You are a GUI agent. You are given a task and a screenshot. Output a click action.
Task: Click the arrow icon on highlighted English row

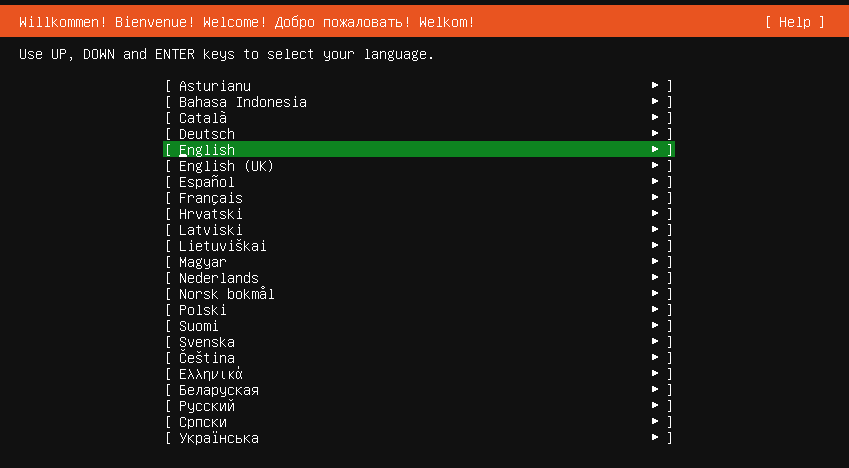(655, 149)
